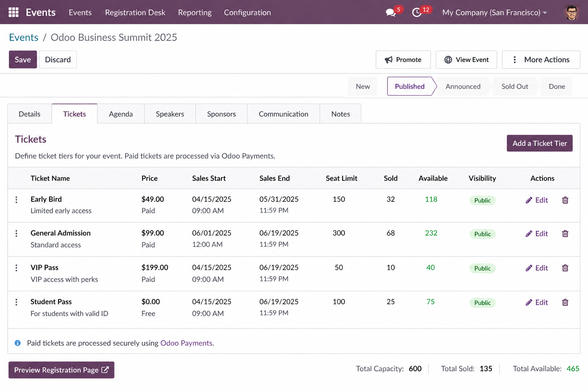
Task: Open the user avatar menu
Action: [572, 12]
